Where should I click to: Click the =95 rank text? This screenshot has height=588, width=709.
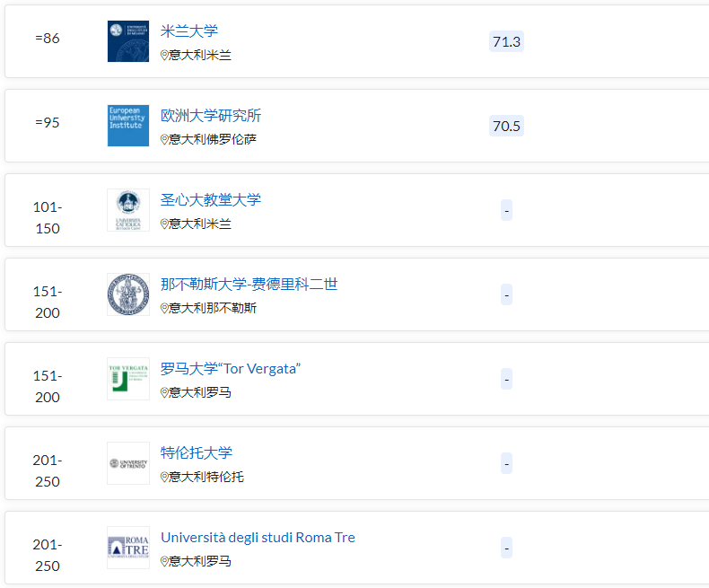point(48,123)
